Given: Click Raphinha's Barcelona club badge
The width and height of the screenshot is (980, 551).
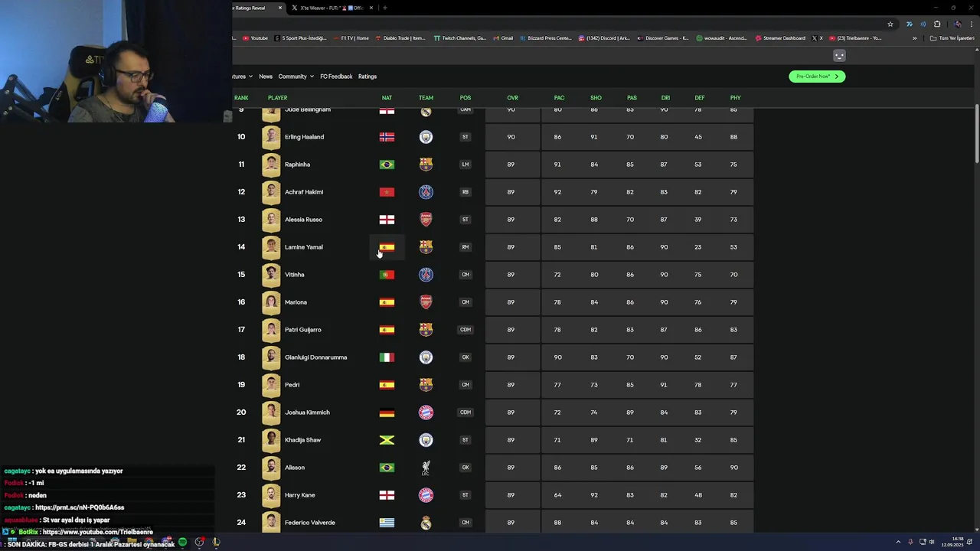Looking at the screenshot, I should coord(426,165).
